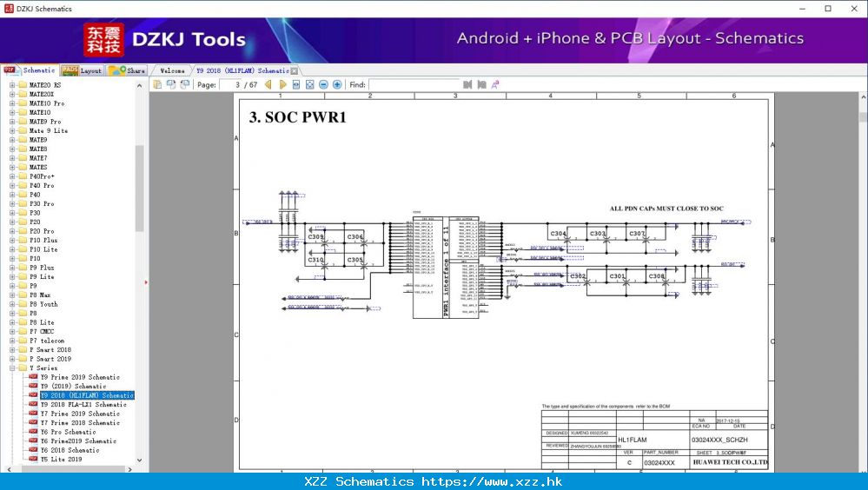Click the page number input field
868x490 pixels.
pyautogui.click(x=231, y=85)
